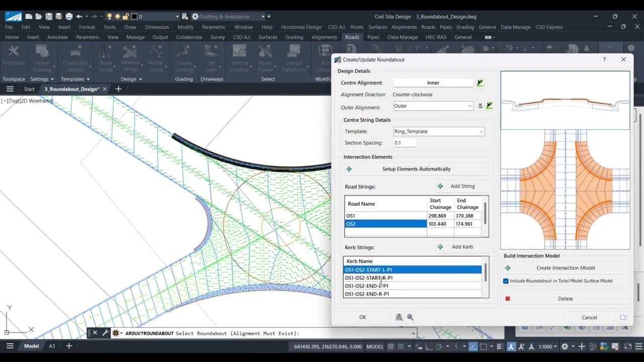Click Setup Elements Automatically button
644x362 pixels.
click(x=416, y=169)
